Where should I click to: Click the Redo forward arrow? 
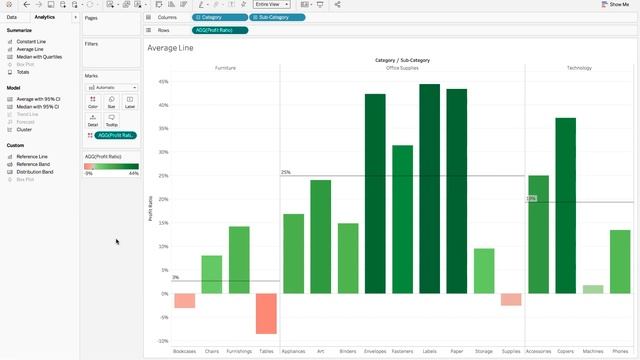[x=39, y=4]
